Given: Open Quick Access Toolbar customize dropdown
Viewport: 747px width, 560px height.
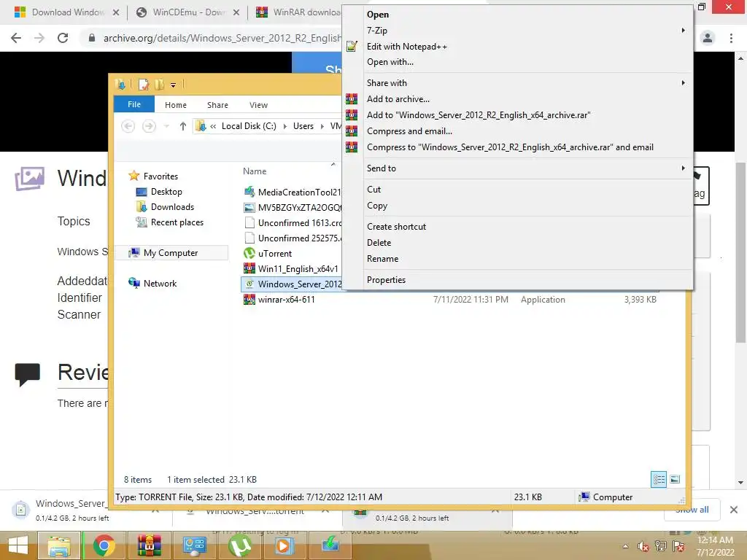Looking at the screenshot, I should pos(173,85).
